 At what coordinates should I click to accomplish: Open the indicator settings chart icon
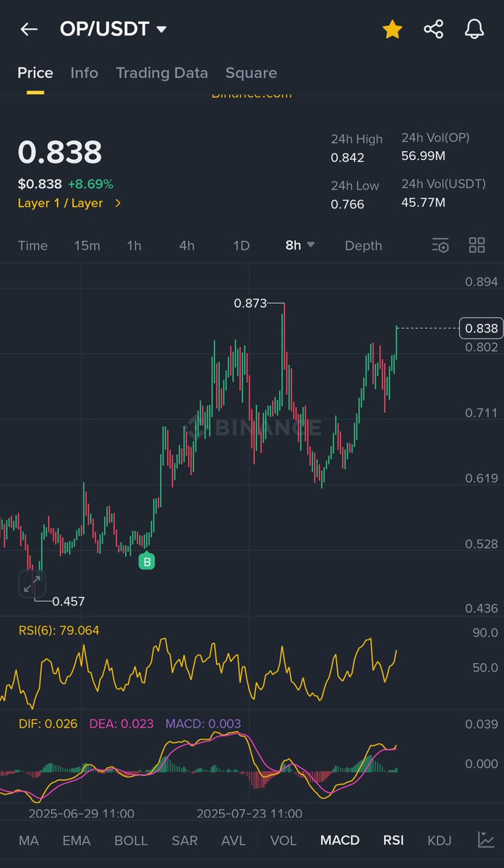(486, 840)
